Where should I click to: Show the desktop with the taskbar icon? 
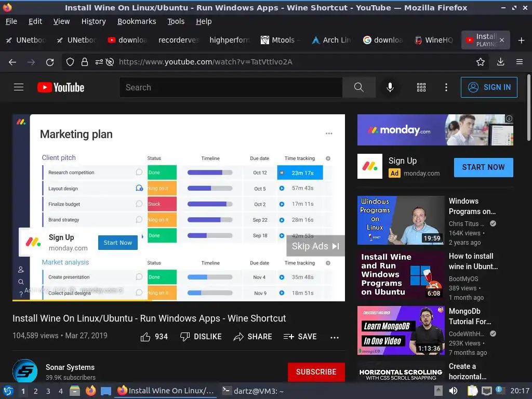(x=106, y=391)
